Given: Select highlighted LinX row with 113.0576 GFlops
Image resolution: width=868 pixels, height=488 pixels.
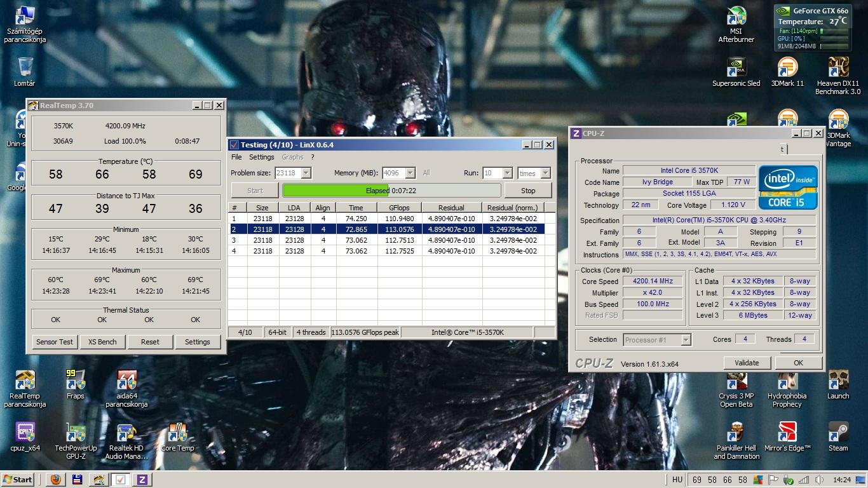Looking at the screenshot, I should pyautogui.click(x=386, y=229).
